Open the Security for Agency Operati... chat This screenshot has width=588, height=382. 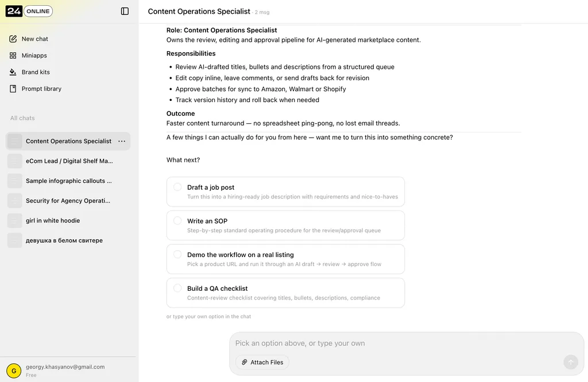pos(68,201)
